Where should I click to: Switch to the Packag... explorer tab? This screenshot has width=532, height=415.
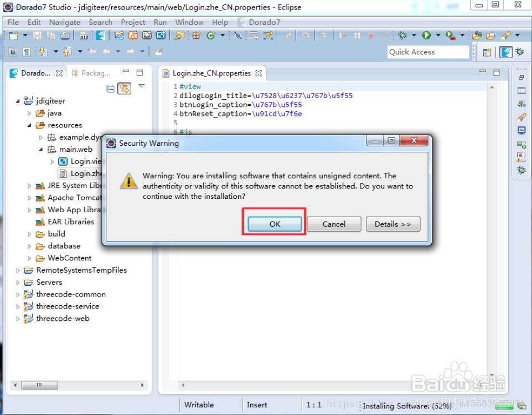tap(91, 73)
